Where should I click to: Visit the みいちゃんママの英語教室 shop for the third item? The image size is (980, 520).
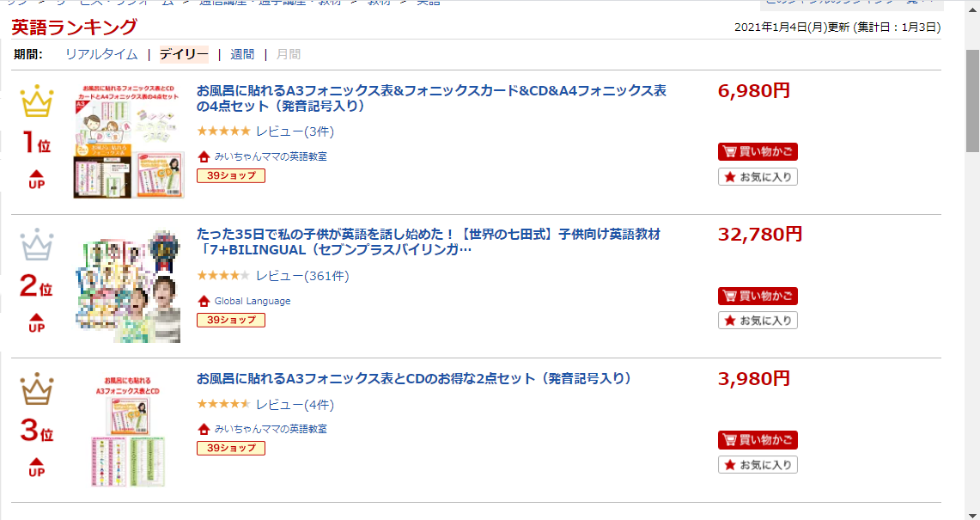[x=270, y=429]
